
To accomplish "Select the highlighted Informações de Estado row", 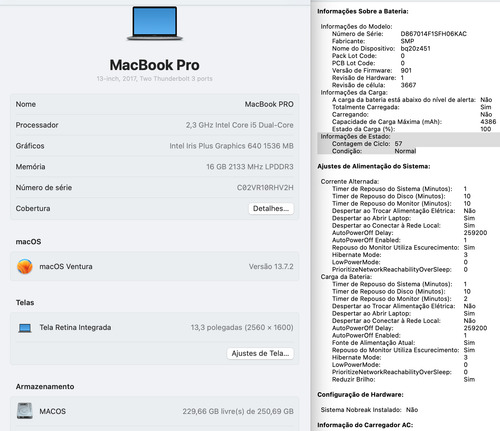I will coord(408,136).
